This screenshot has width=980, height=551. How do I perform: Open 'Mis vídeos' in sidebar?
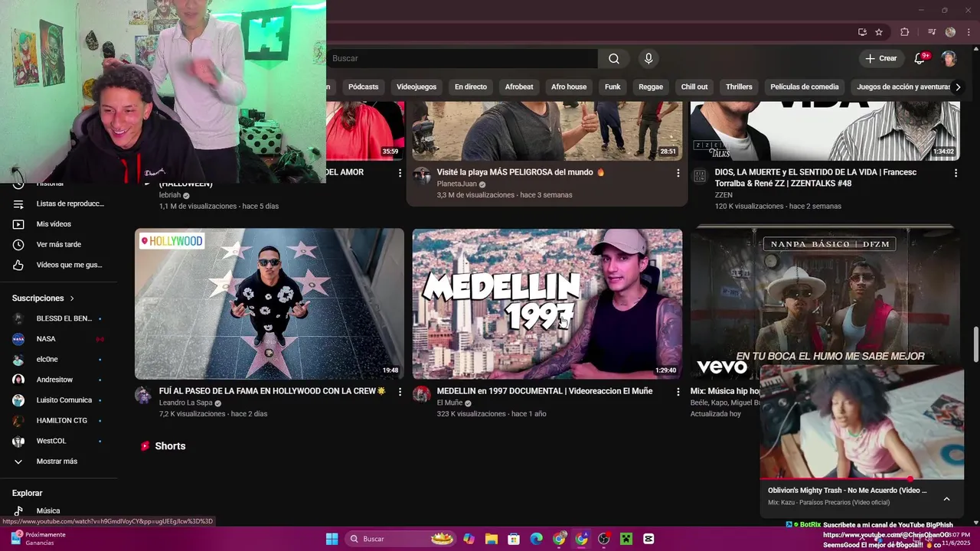click(x=58, y=224)
